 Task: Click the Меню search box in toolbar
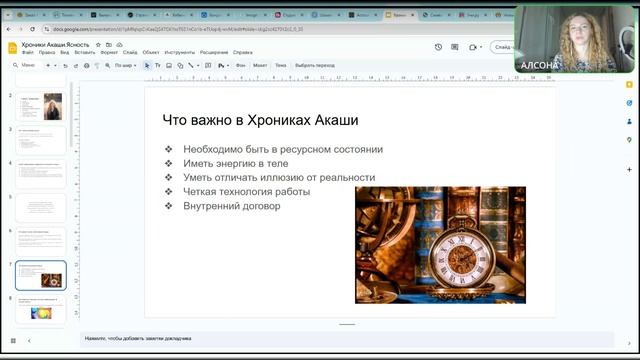(x=25, y=65)
